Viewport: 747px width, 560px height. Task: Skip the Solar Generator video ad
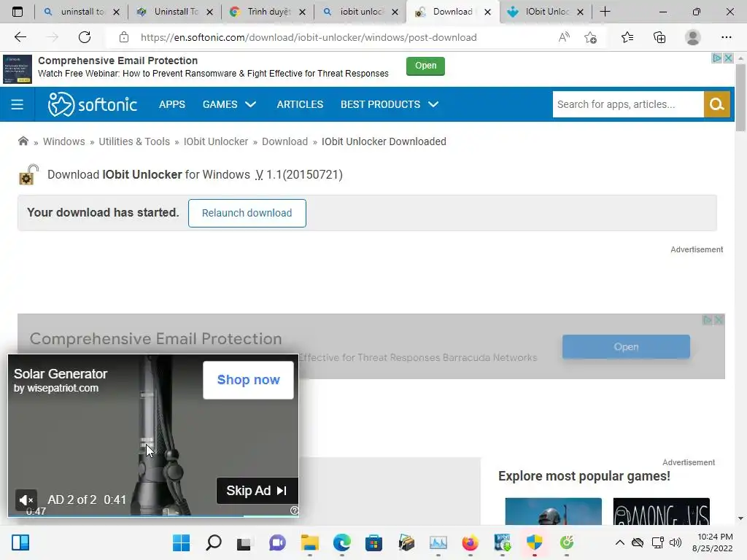pyautogui.click(x=257, y=491)
